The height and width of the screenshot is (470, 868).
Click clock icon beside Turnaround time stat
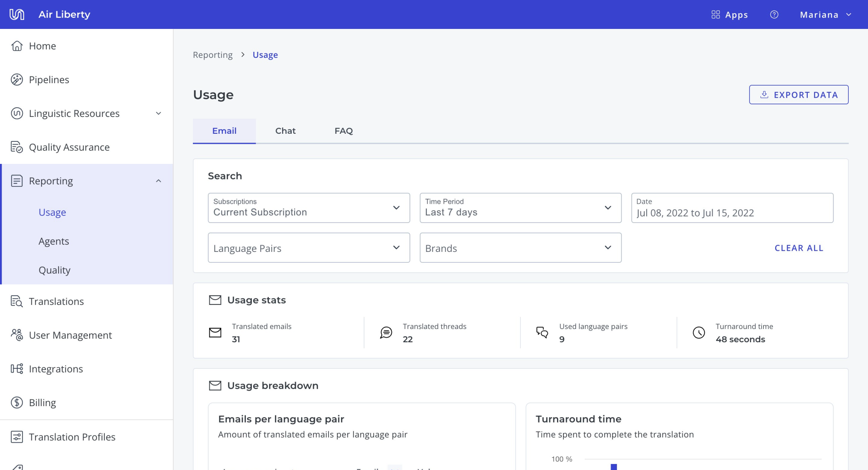[699, 333]
